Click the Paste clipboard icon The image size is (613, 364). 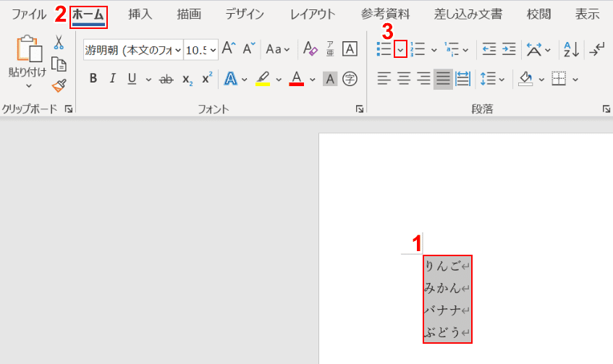(x=29, y=48)
